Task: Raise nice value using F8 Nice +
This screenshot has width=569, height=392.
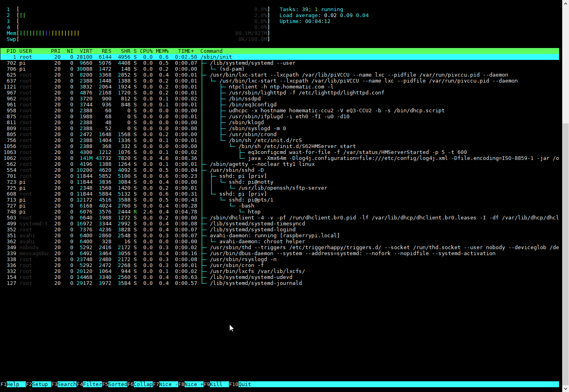Action: [191, 384]
